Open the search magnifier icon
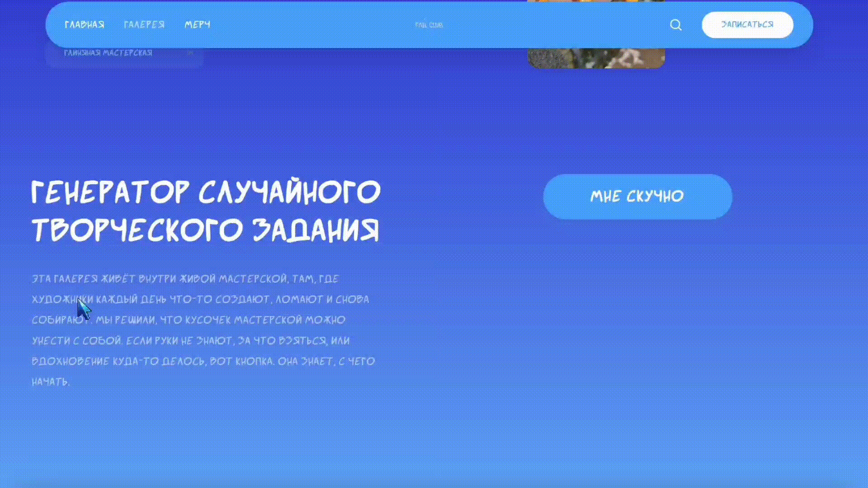Image resolution: width=868 pixels, height=488 pixels. (x=675, y=25)
